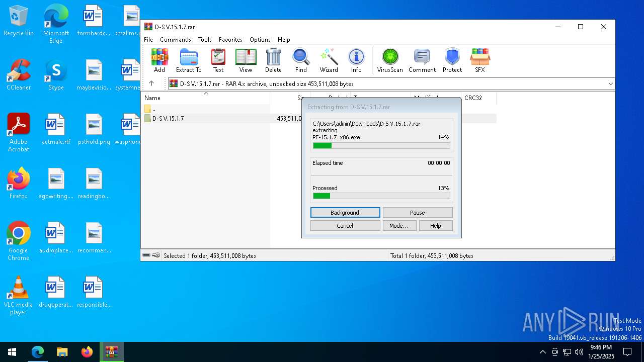Click the Mode... button
The image size is (644, 362).
point(399,226)
